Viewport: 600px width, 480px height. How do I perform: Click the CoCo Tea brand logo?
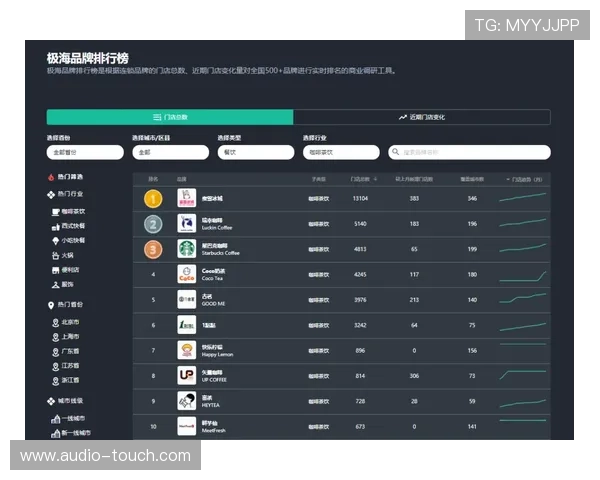pos(186,274)
